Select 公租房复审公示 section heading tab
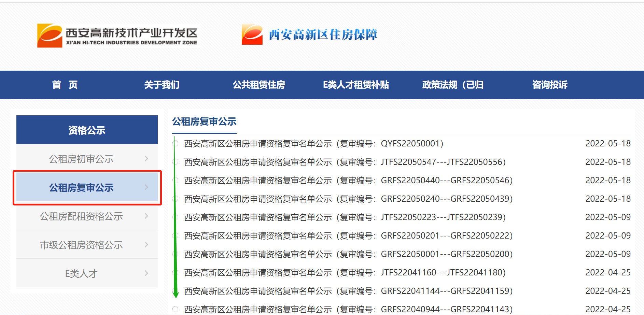This screenshot has height=315, width=644. (204, 121)
